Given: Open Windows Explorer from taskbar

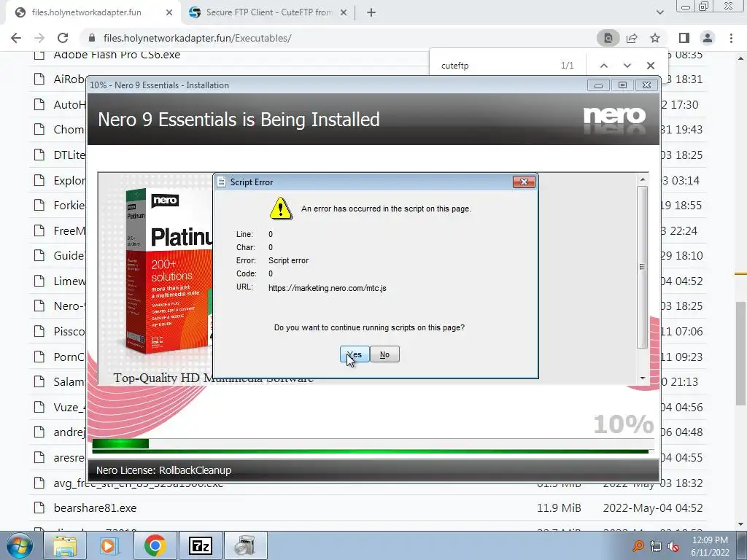Looking at the screenshot, I should [x=65, y=545].
